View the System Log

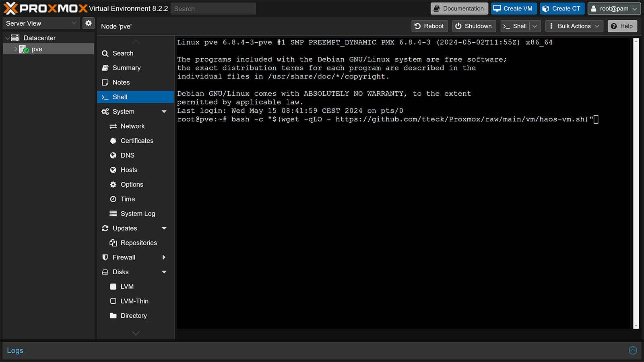click(138, 214)
